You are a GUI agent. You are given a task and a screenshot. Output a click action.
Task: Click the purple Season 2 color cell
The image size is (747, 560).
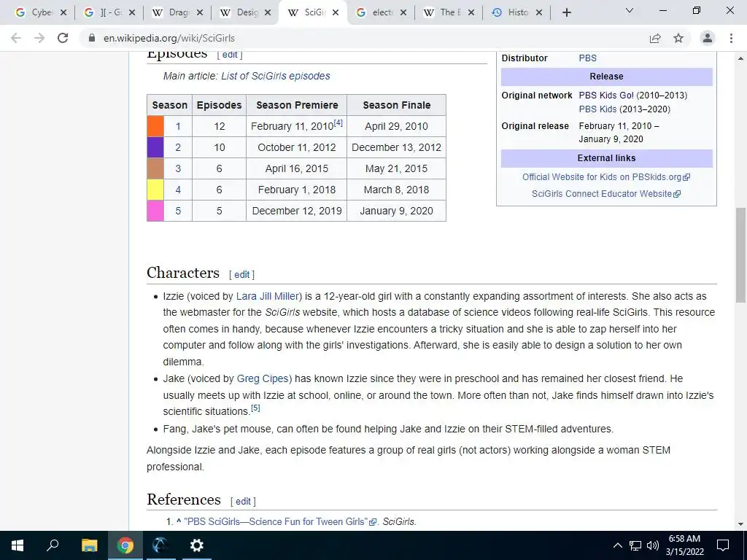pos(155,147)
